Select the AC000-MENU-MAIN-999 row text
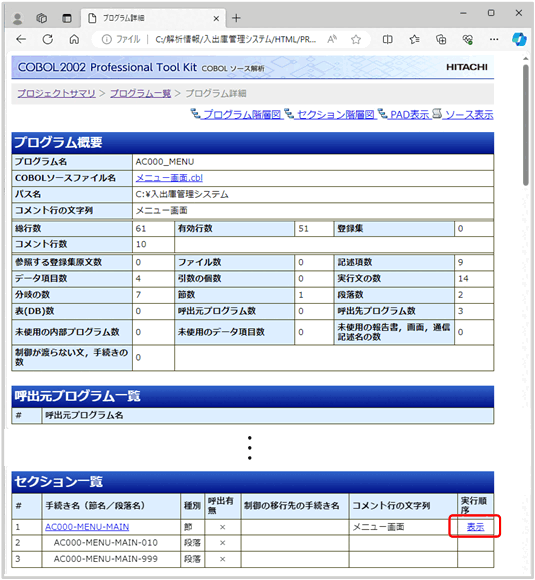This screenshot has height=580, width=535. [x=105, y=559]
